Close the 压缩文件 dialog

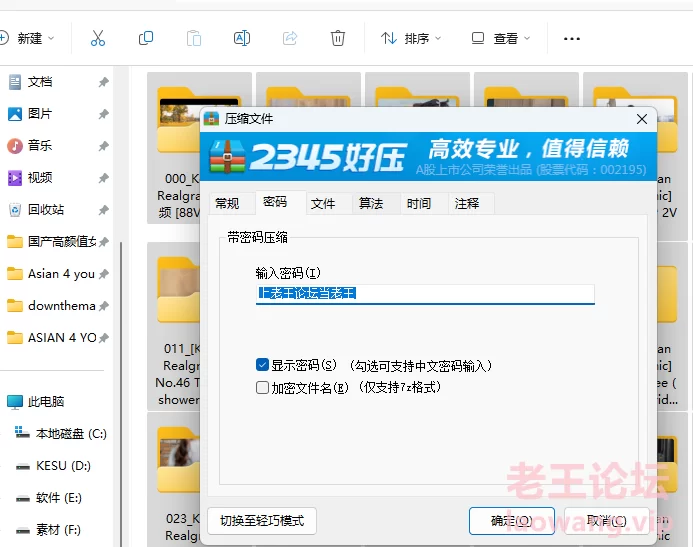point(642,119)
